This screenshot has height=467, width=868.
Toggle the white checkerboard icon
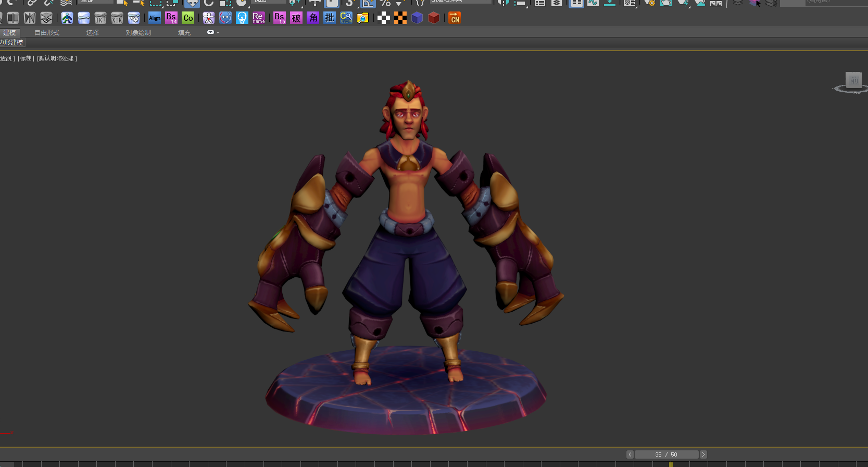(384, 18)
